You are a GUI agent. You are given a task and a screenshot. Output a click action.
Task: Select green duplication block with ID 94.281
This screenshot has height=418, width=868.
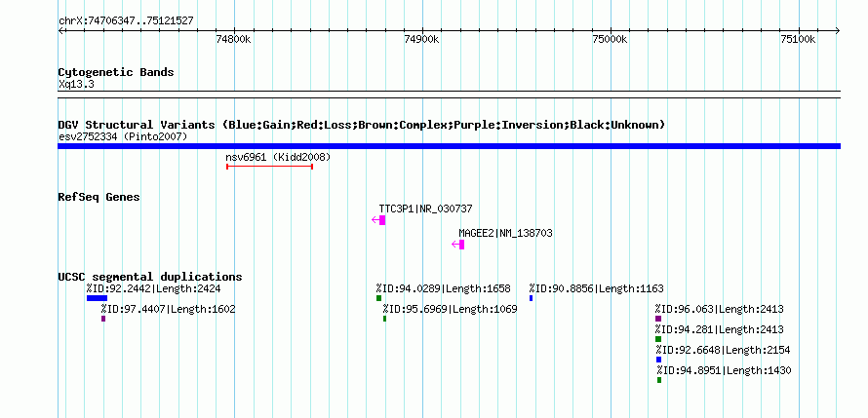(658, 339)
